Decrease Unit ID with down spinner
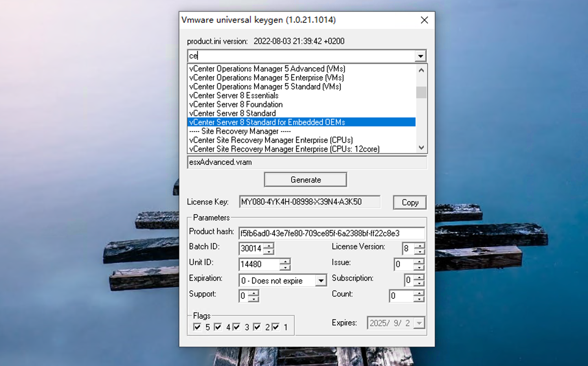 tap(285, 267)
